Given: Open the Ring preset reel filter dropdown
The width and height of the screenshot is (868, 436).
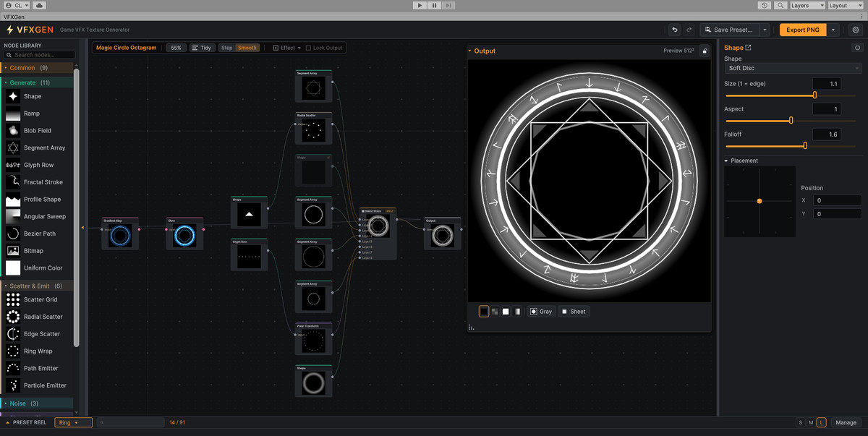Looking at the screenshot, I should [x=73, y=422].
